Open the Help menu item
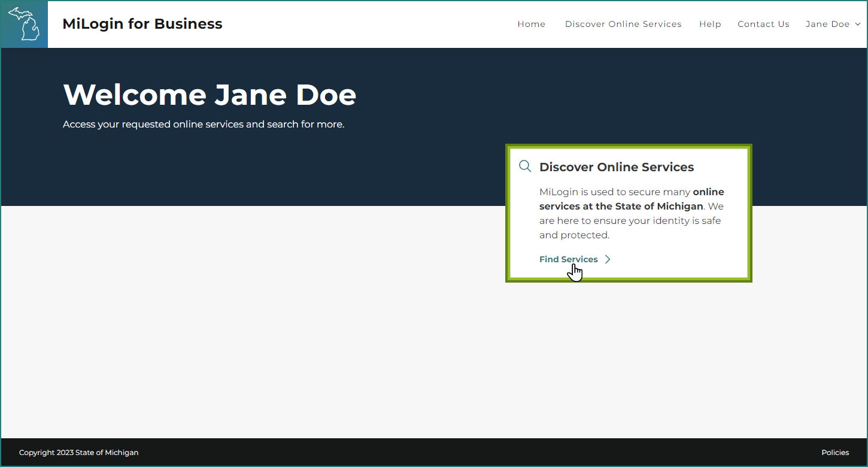The width and height of the screenshot is (868, 467). click(x=710, y=24)
